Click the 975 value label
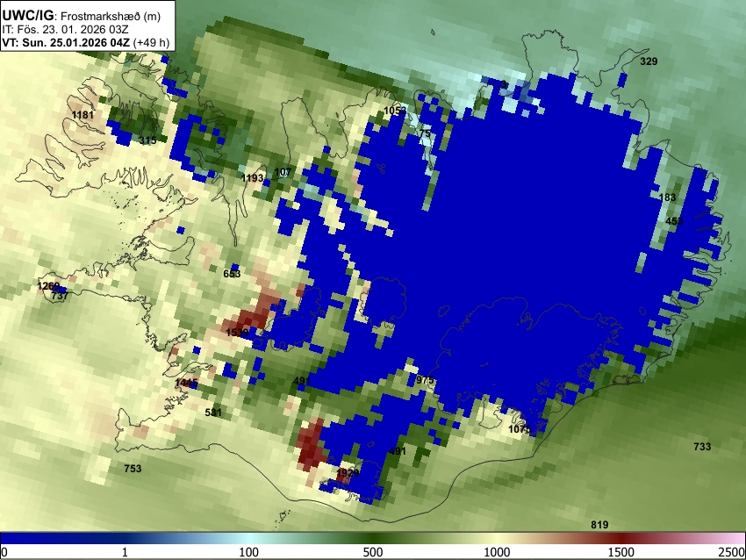This screenshot has width=746, height=560. [425, 380]
